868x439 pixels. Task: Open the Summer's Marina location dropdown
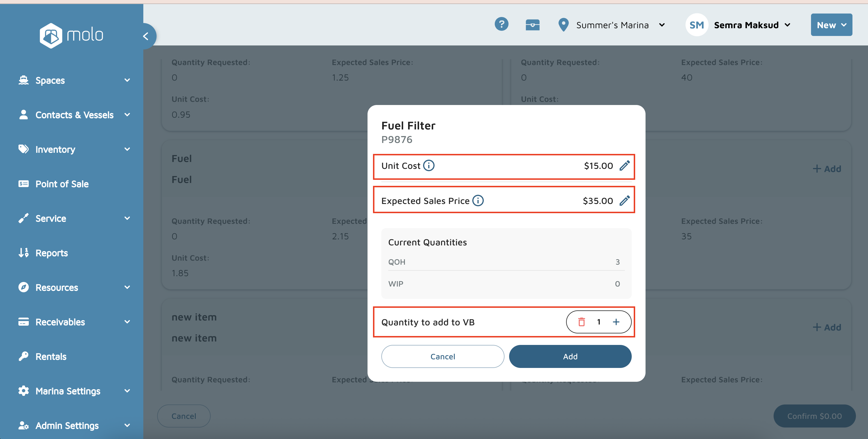click(x=612, y=25)
